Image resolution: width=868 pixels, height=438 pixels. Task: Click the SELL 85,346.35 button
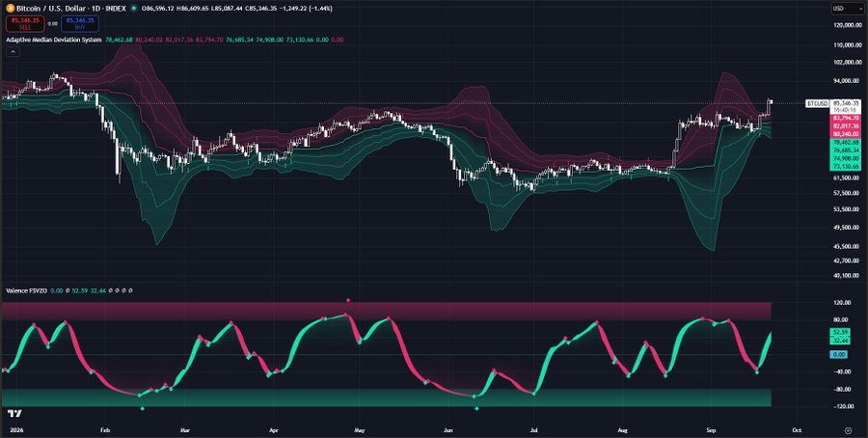(x=25, y=23)
